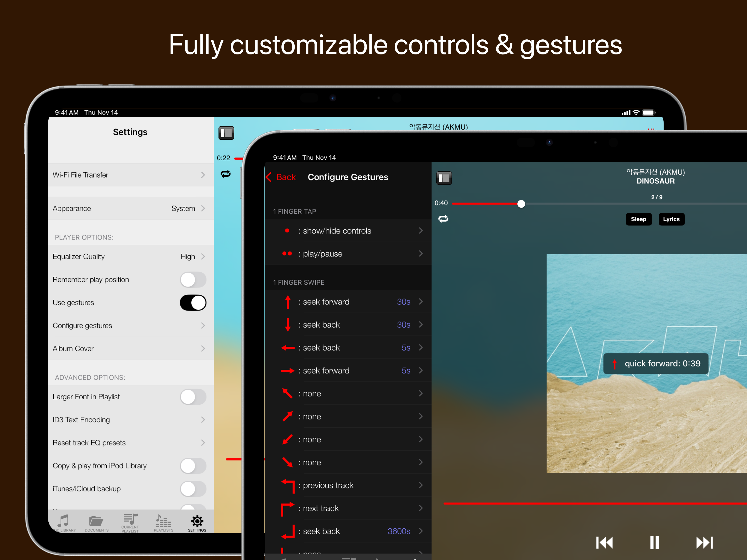Viewport: 747px width, 560px height.
Task: Skip to next track button
Action: (704, 543)
